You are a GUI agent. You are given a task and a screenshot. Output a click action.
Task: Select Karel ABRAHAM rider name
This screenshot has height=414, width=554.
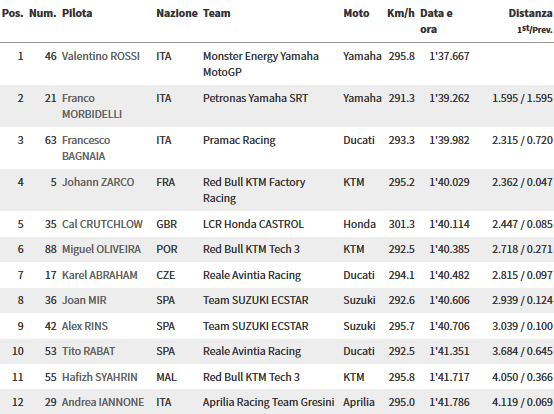click(100, 275)
